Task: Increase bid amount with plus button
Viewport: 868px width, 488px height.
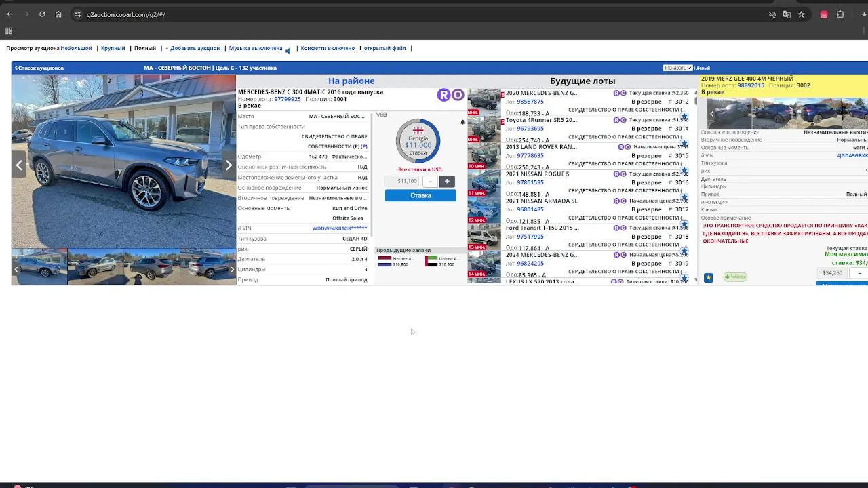Action: pos(447,181)
